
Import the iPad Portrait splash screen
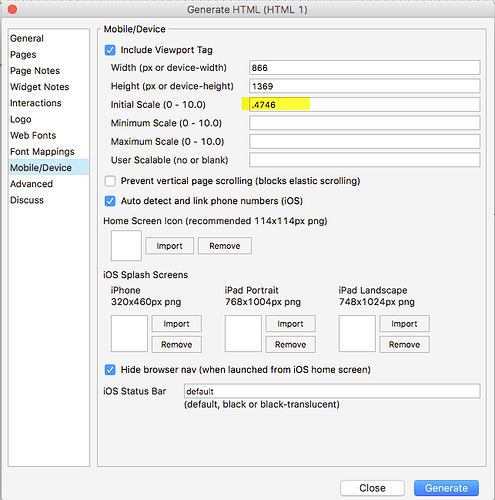coord(290,324)
